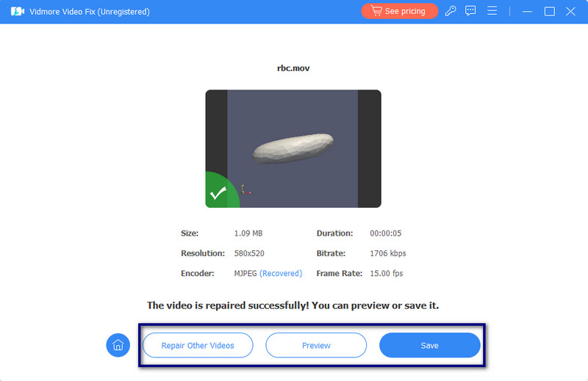Click the key-shaped register icon

point(451,12)
